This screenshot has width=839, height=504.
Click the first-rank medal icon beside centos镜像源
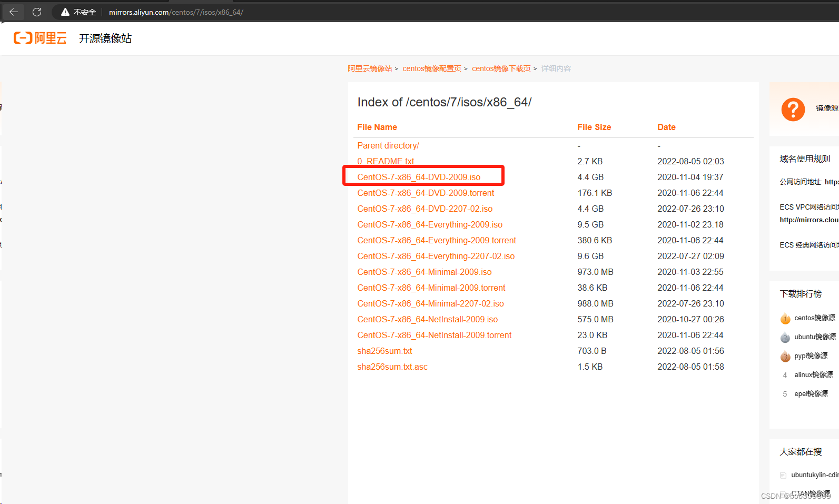[785, 318]
